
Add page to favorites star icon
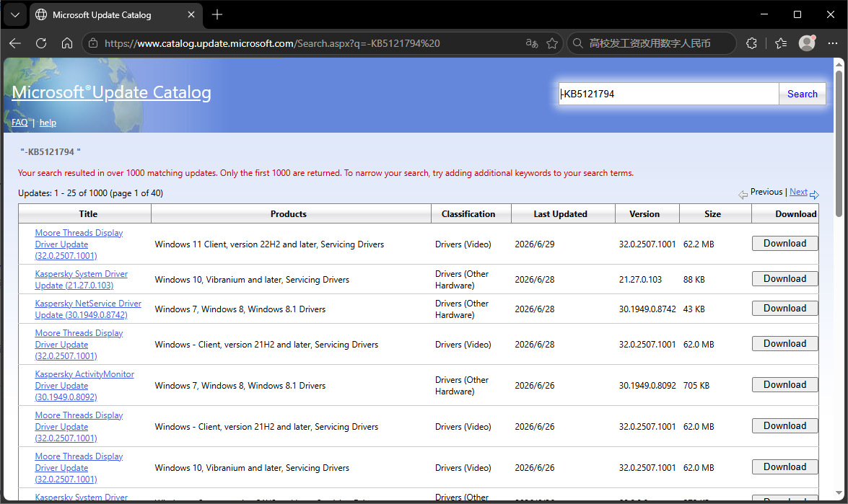tap(551, 43)
